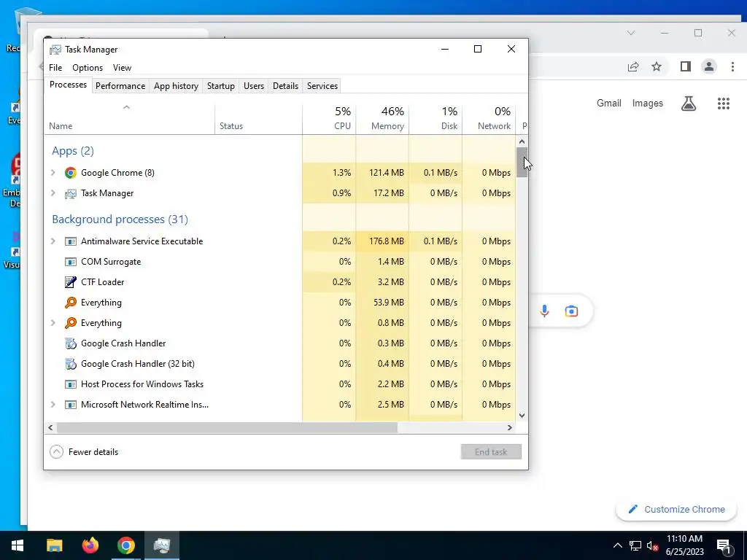Open Chrome's tab search chevron

(x=631, y=34)
